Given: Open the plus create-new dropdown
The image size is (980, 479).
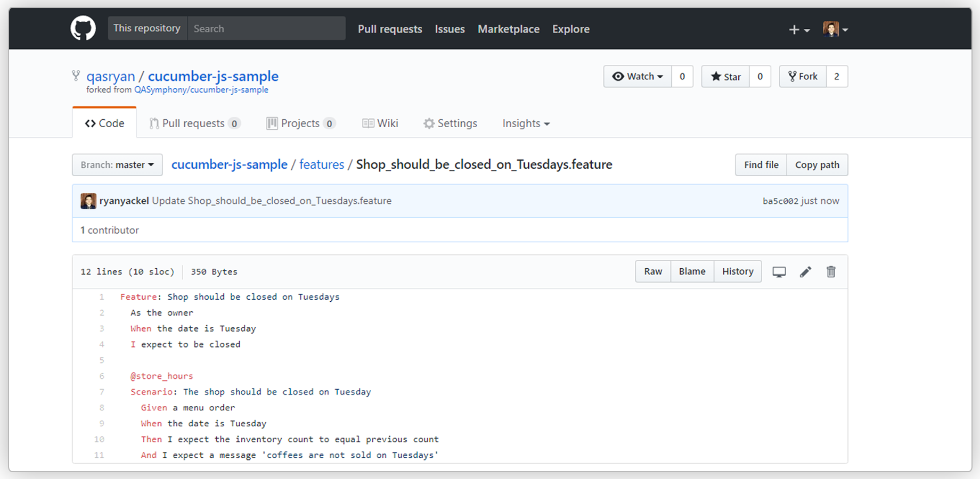Looking at the screenshot, I should point(799,30).
